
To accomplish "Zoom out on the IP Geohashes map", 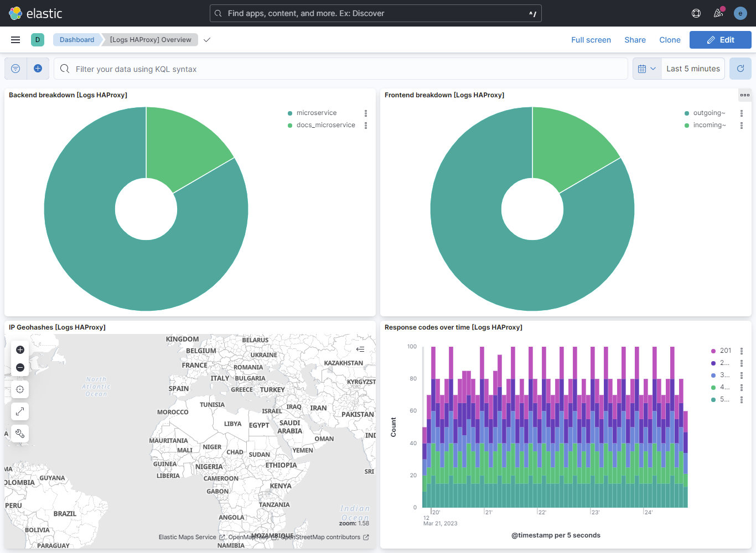I will tap(19, 367).
